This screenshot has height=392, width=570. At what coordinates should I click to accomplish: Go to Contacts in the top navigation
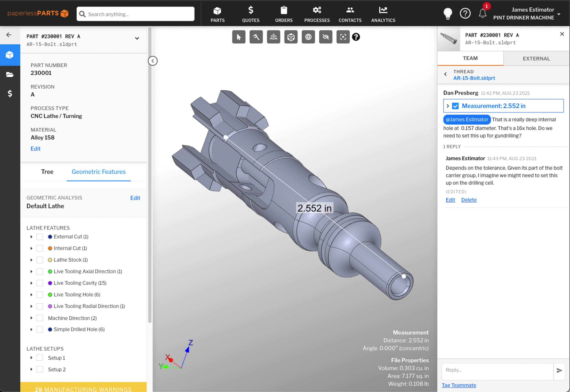(350, 14)
